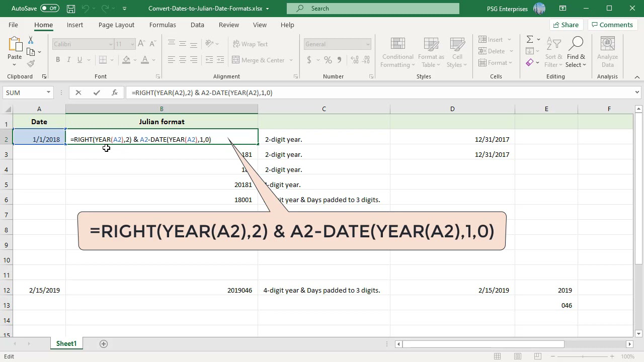This screenshot has height=362, width=644.
Task: Click the Insert Function fx icon
Action: click(115, 93)
